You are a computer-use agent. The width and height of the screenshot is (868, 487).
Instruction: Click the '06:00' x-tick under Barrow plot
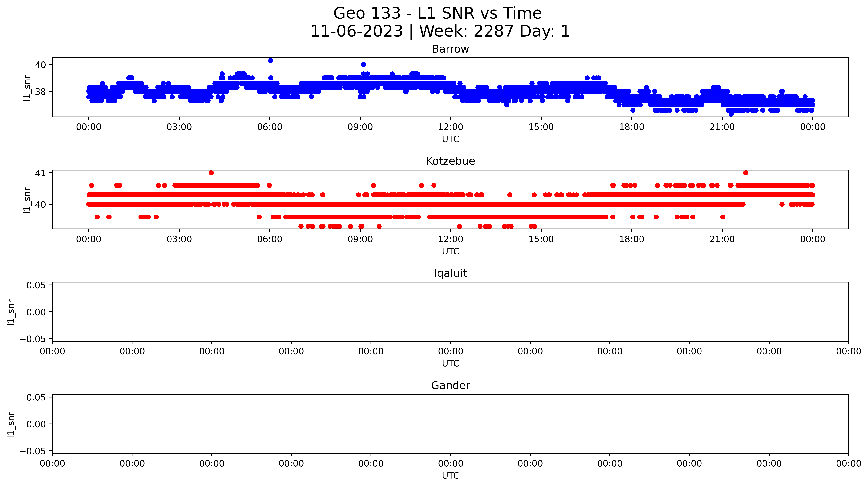(x=270, y=127)
